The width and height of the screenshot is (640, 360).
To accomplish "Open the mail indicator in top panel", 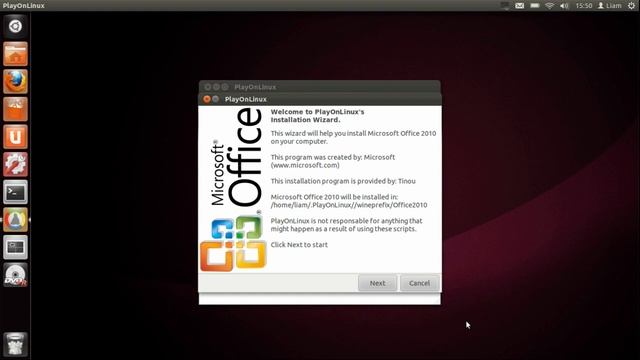I will point(520,6).
